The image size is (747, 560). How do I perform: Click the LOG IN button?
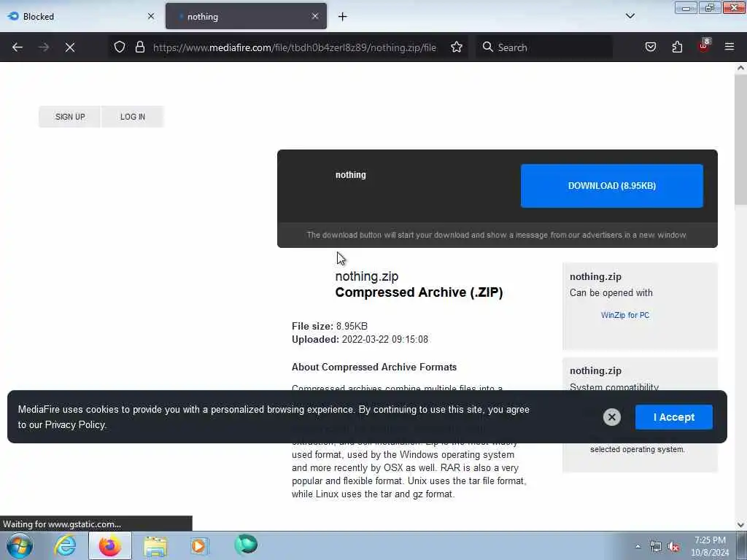coord(133,117)
